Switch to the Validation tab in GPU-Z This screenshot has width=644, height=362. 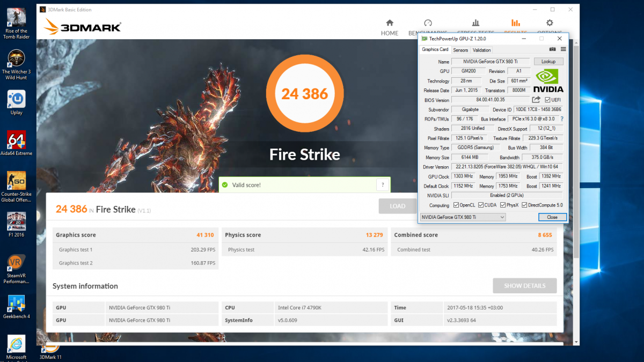481,50
